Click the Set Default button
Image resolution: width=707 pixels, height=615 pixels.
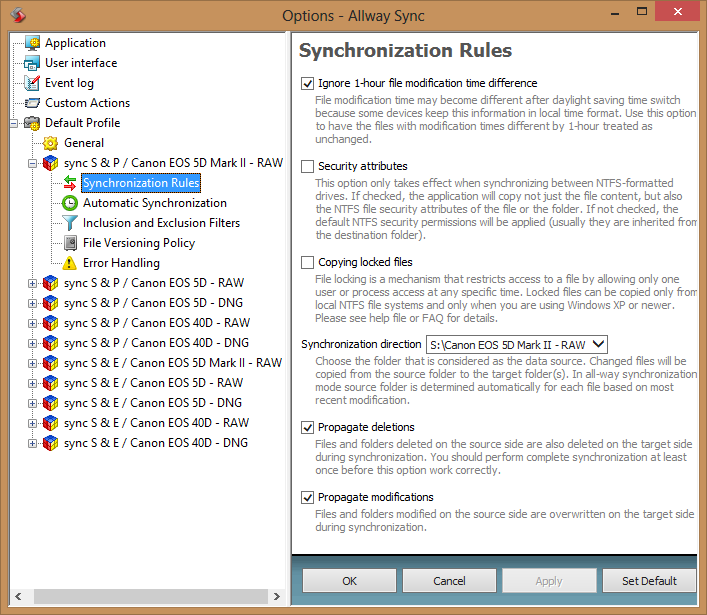[649, 581]
